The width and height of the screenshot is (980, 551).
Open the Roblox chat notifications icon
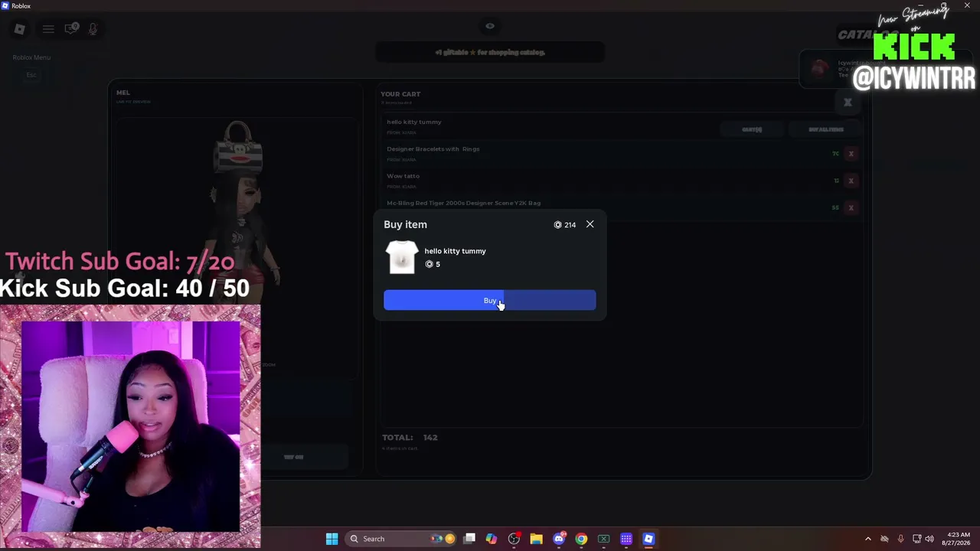tap(71, 29)
